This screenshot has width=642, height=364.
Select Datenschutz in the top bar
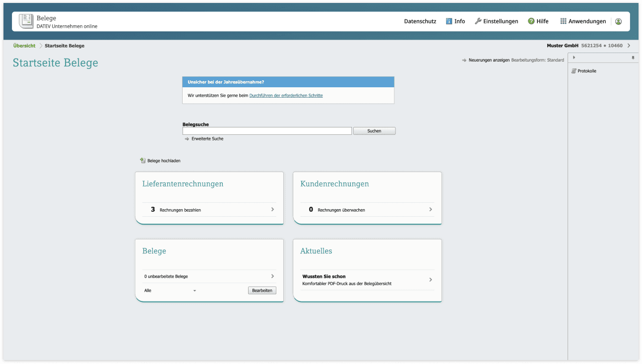[420, 21]
